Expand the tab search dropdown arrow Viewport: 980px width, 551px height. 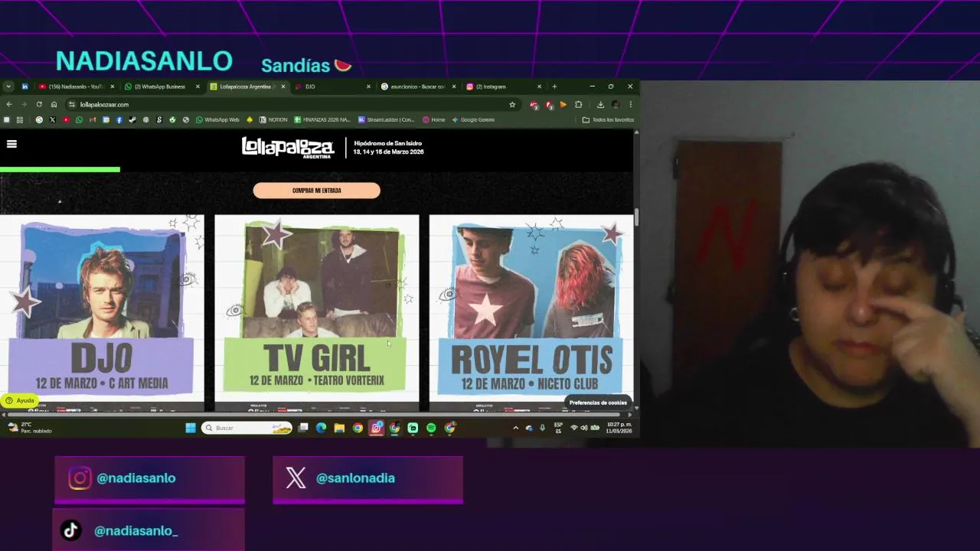8,86
